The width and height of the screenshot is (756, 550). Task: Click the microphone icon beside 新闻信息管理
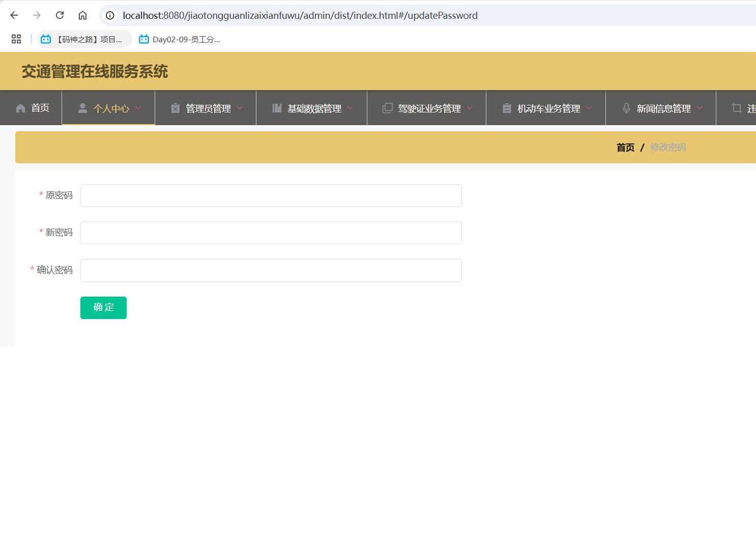(626, 108)
